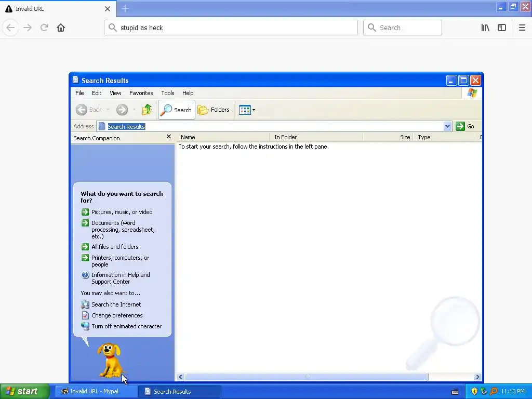Open the Views dropdown button
This screenshot has height=399, width=532.
[247, 110]
